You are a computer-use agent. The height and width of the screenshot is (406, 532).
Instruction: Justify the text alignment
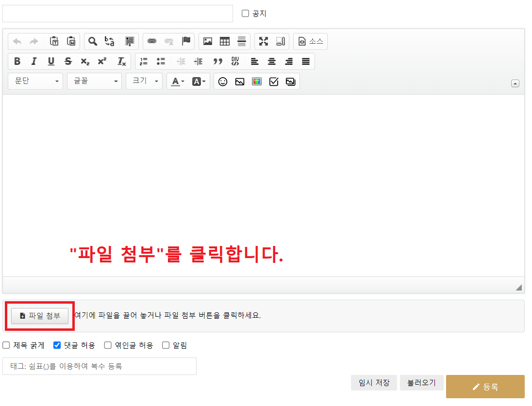coord(306,62)
